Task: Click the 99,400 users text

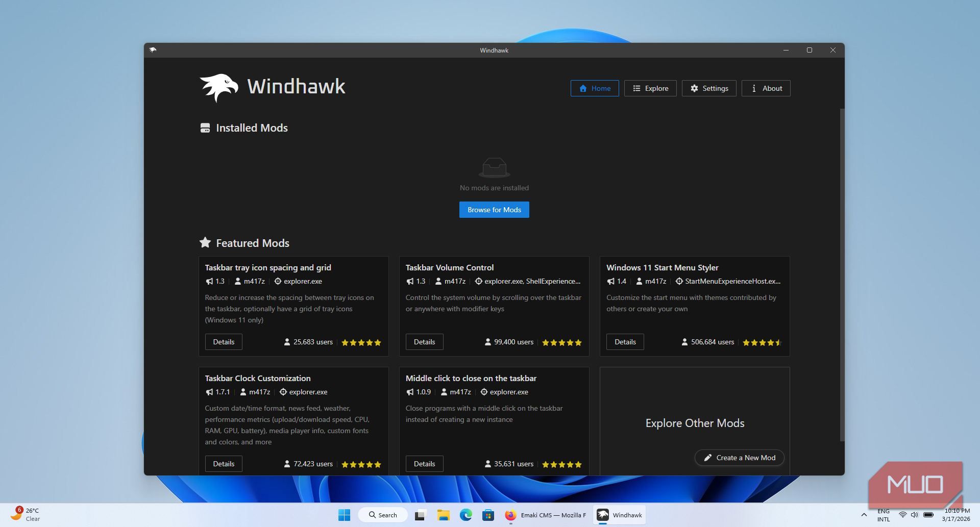Action: point(513,342)
